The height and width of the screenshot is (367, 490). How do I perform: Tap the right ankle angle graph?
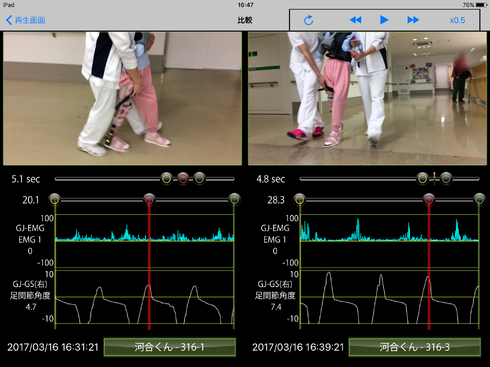(390, 297)
